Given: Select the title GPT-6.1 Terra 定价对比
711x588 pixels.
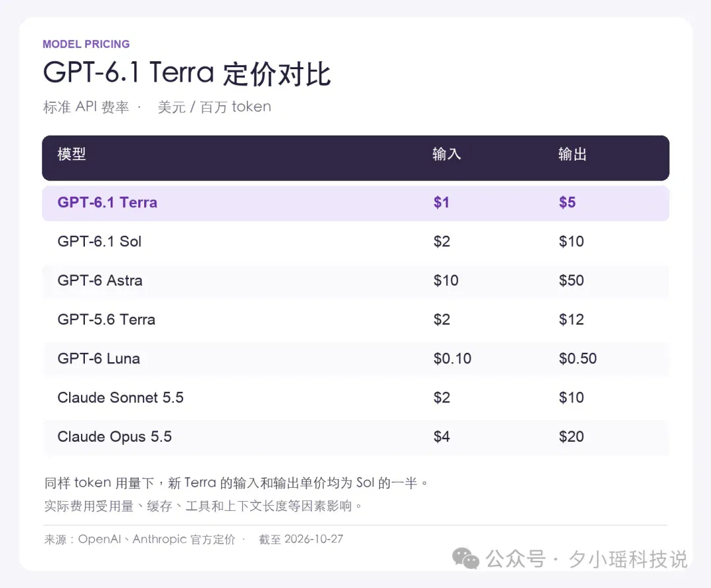Looking at the screenshot, I should pos(187,74).
